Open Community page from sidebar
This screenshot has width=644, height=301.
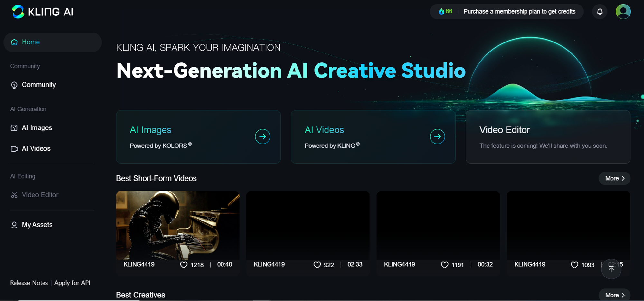tap(39, 85)
